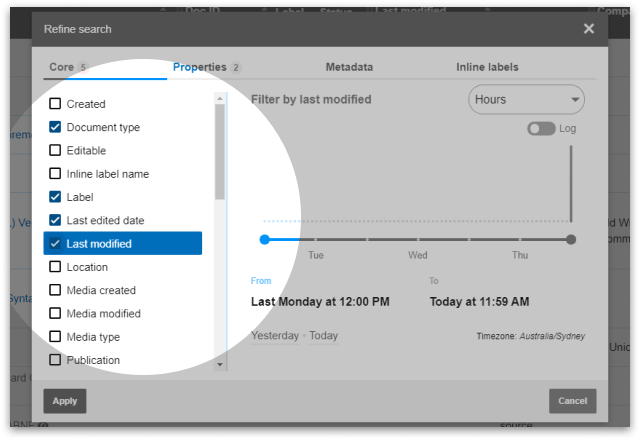Screen dimensions: 640x440
Task: Check the Media type option
Action: tap(56, 337)
